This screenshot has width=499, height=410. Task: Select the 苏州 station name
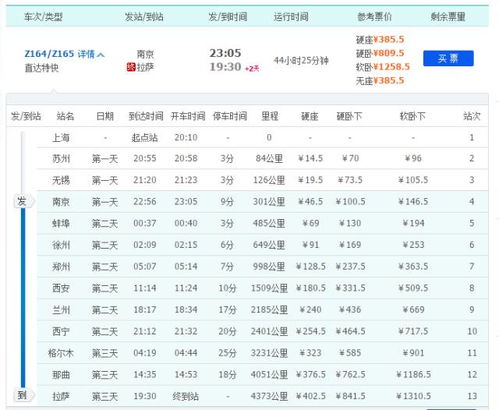(61, 159)
